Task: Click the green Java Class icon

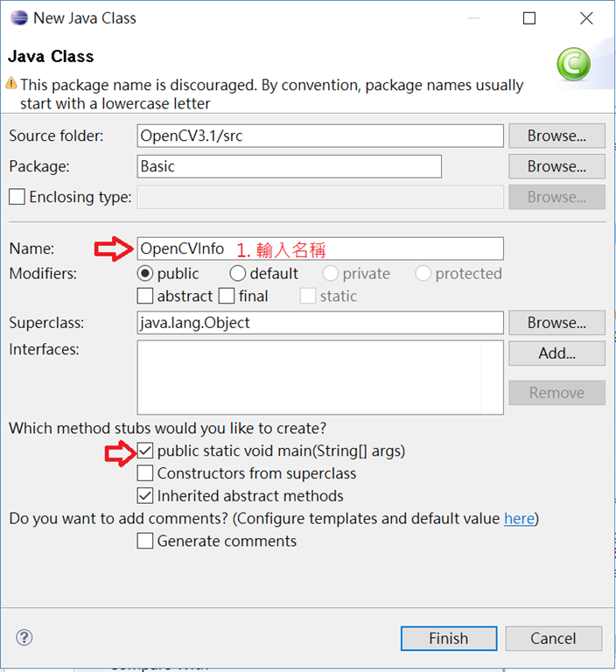Action: click(573, 64)
